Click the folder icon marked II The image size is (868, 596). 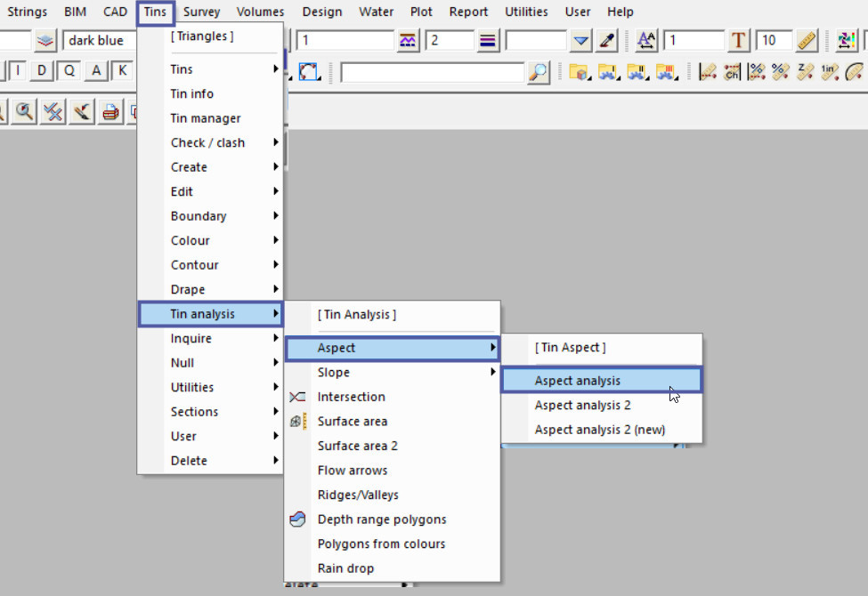[637, 72]
